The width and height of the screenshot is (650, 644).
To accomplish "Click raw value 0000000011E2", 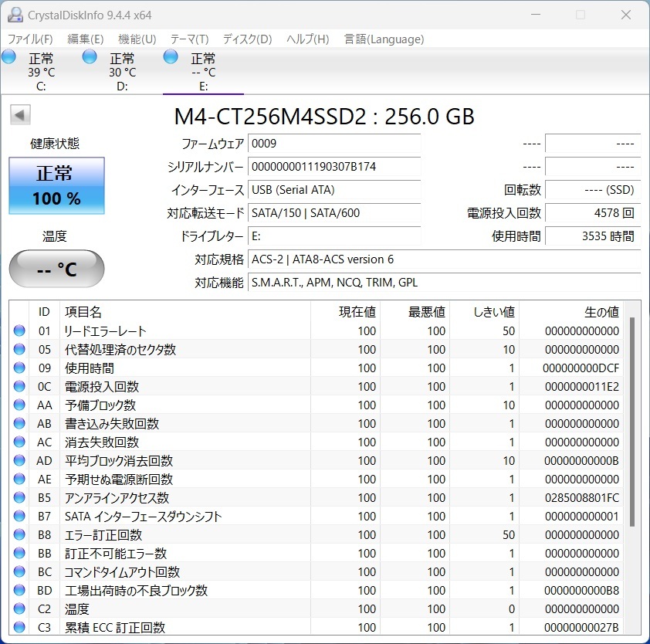I will 582,387.
